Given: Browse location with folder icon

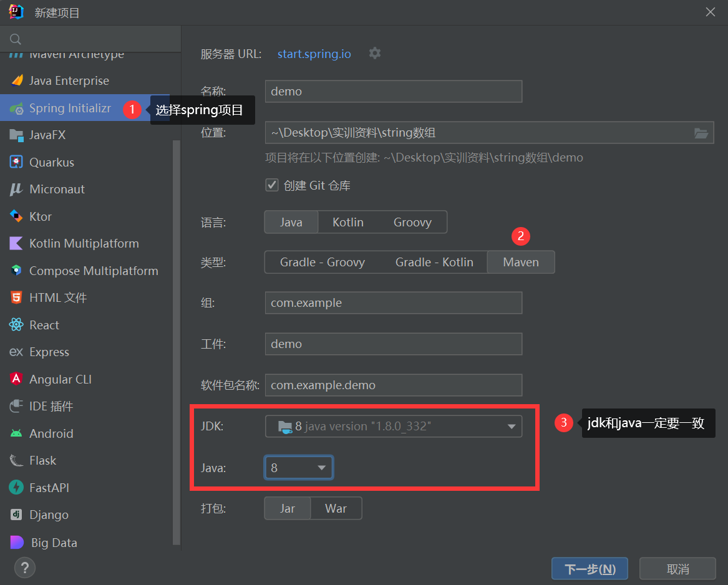Looking at the screenshot, I should tap(701, 133).
